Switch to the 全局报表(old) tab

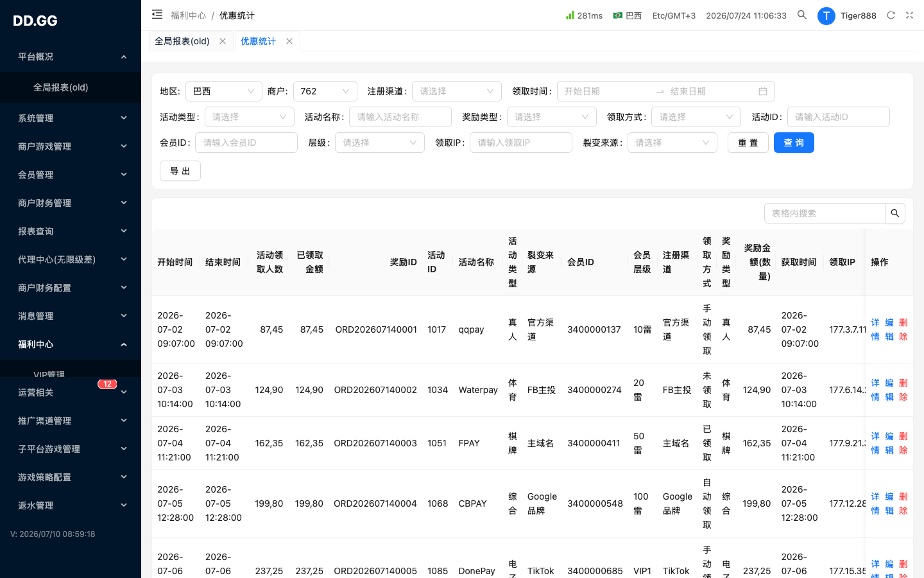[182, 41]
